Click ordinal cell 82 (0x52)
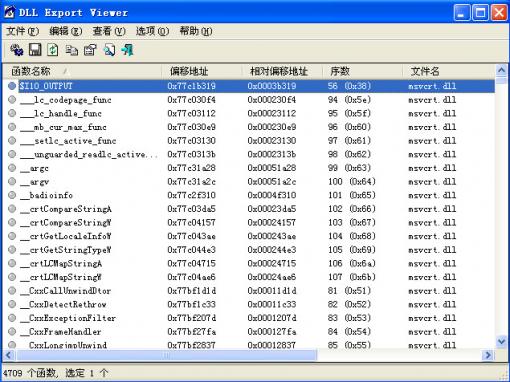The image size is (510, 382). point(349,305)
